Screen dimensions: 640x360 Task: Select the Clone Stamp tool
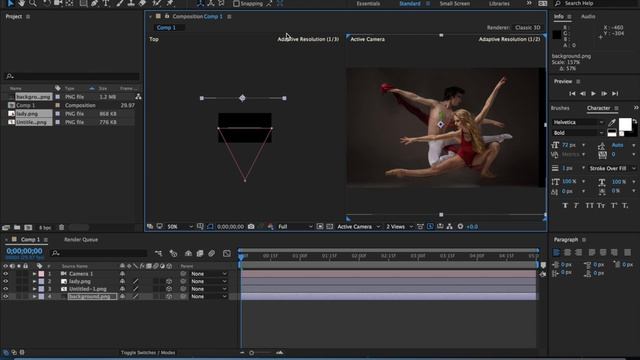(131, 3)
